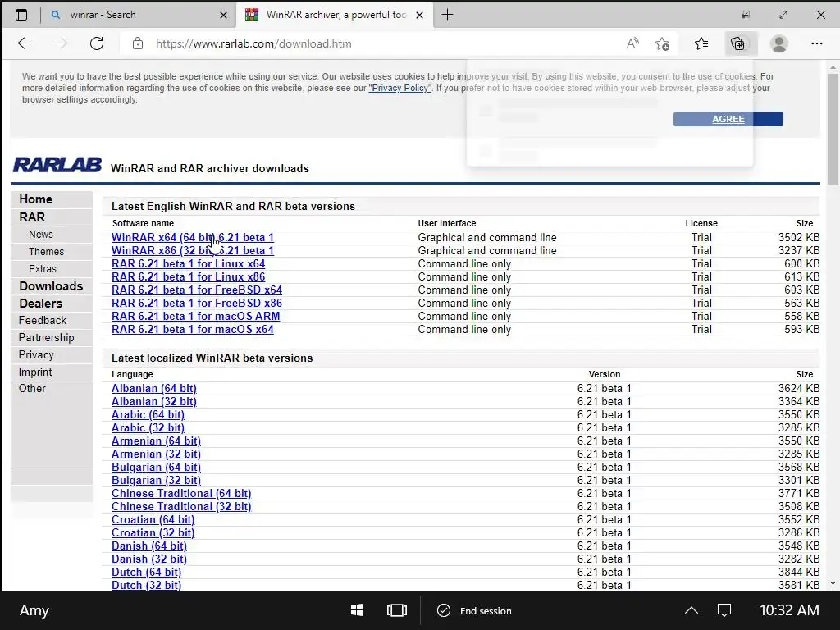View site information lock icon
The image size is (840, 630).
click(138, 43)
